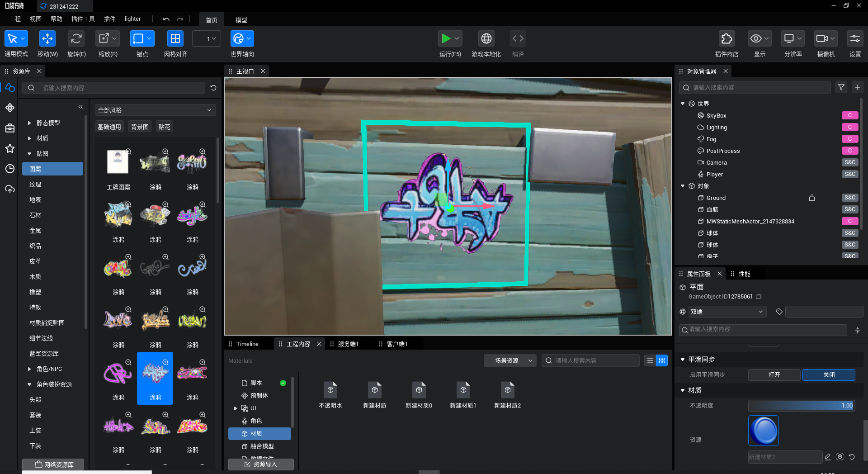Viewport: 868px width, 474px height.
Task: Open the clock history sidebar icon
Action: [x=10, y=169]
